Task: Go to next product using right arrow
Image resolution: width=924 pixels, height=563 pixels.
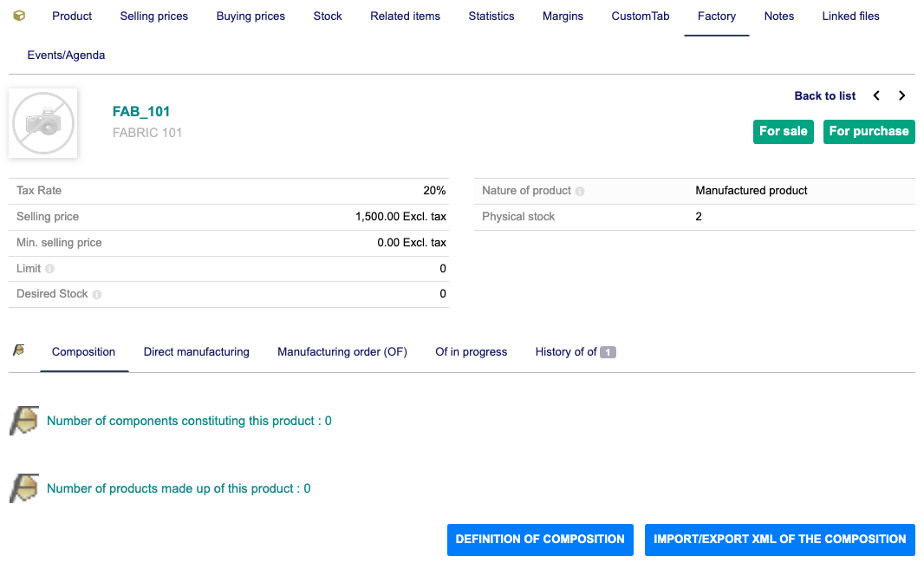Action: click(x=902, y=96)
